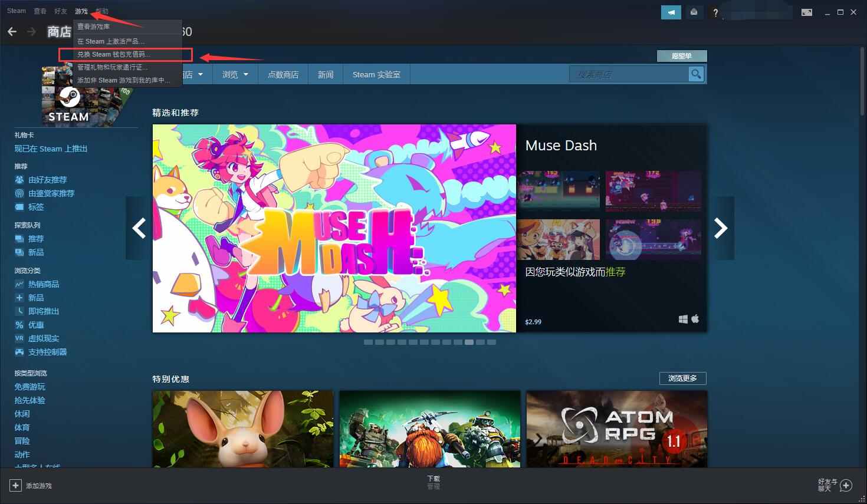Click inside the store search field
Image resolution: width=867 pixels, height=504 pixels.
(629, 74)
